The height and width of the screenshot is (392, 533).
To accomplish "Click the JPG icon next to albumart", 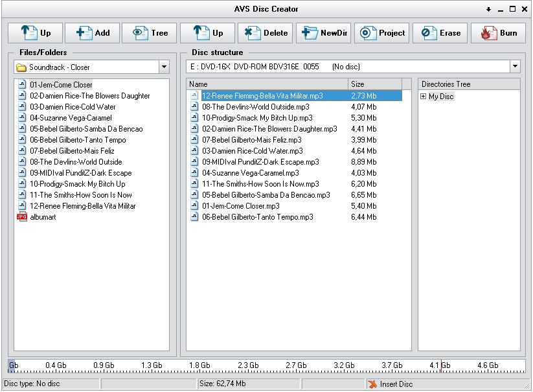I will (22, 217).
